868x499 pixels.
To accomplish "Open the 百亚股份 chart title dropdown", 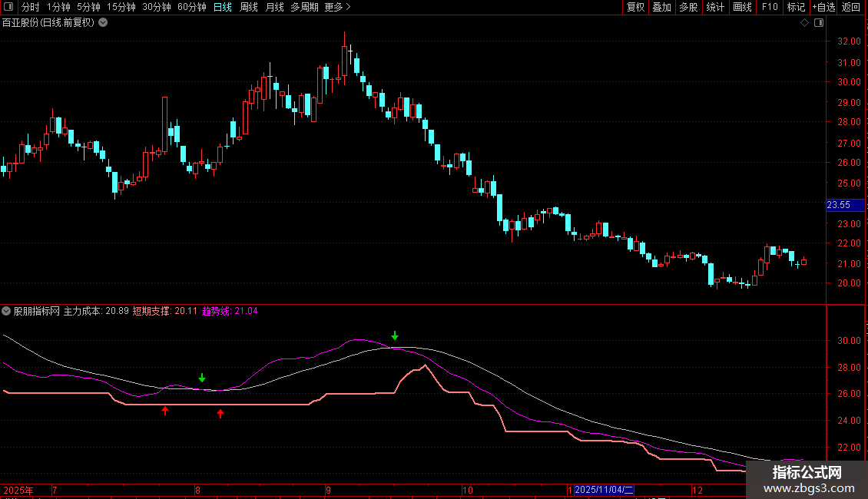I will (x=103, y=23).
